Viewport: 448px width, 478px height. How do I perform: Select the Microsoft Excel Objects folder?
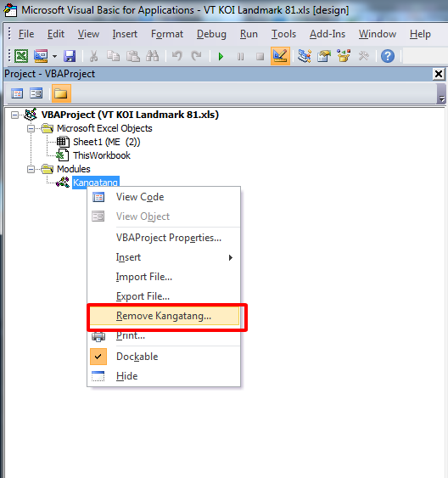pos(104,128)
